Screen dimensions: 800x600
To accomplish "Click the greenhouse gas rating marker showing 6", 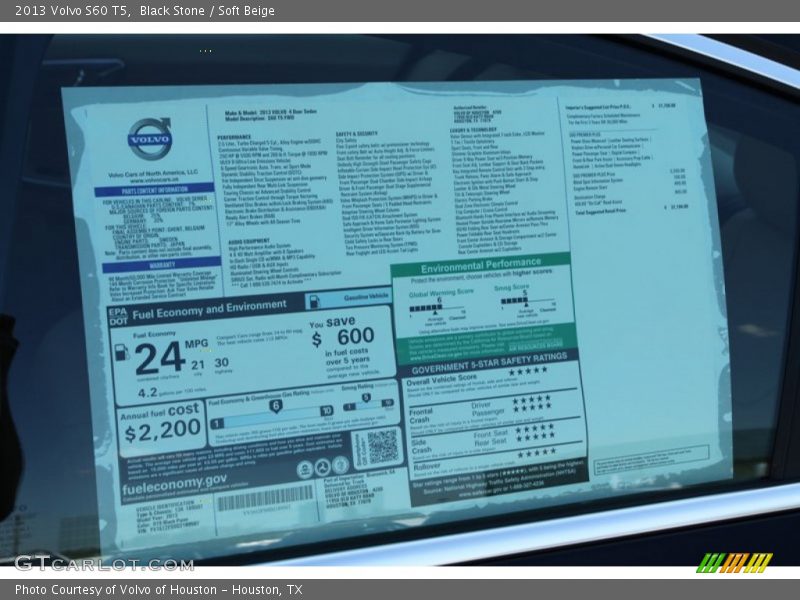I will coord(276,406).
